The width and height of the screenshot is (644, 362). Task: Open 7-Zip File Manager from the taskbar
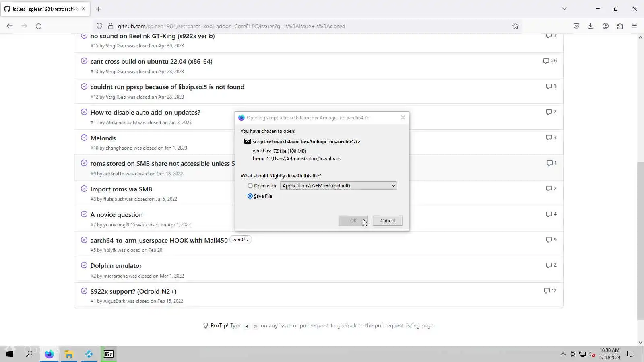109,354
